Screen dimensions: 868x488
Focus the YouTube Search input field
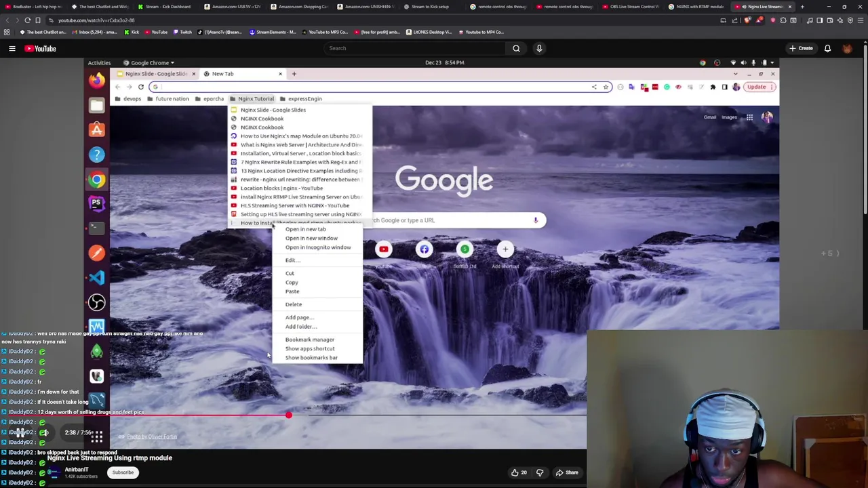pos(414,48)
